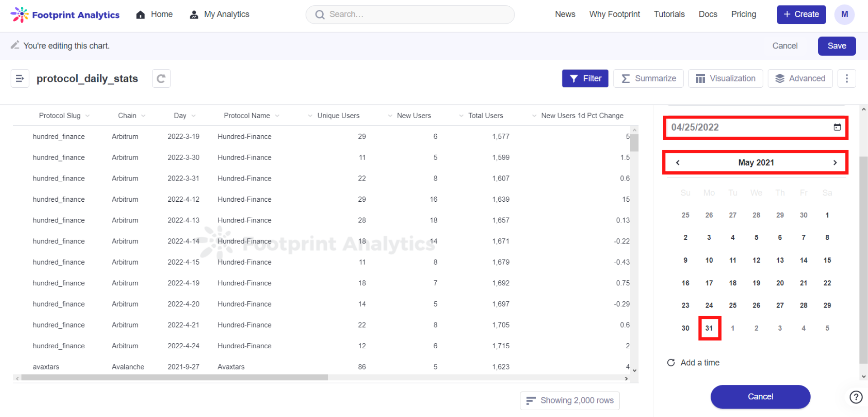Expand Total Users column menu

pyautogui.click(x=461, y=116)
